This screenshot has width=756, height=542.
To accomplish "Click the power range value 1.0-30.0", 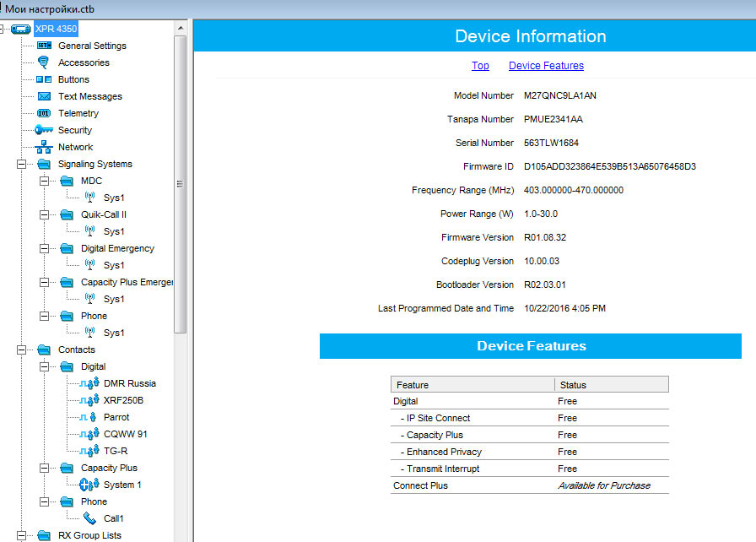I will pos(541,214).
